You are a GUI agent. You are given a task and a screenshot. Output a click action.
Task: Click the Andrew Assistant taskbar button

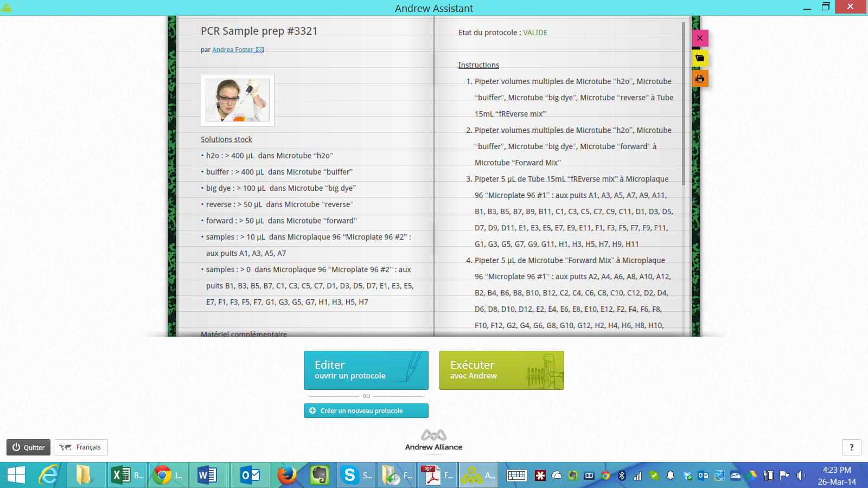(x=478, y=476)
